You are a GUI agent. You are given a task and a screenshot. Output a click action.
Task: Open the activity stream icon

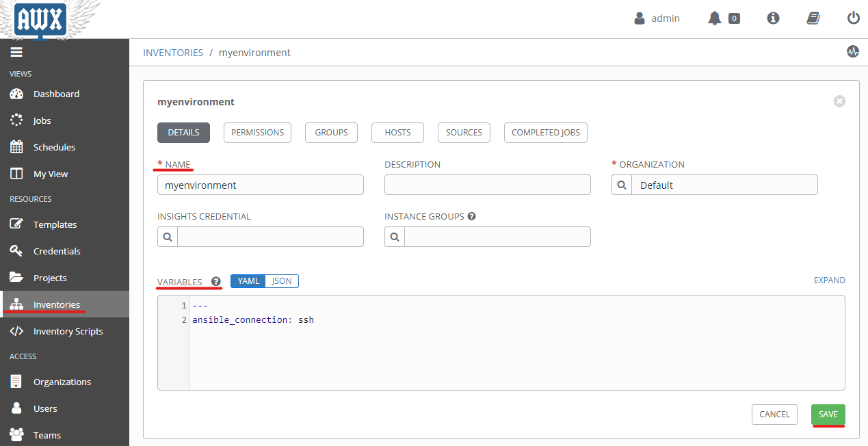click(x=852, y=51)
